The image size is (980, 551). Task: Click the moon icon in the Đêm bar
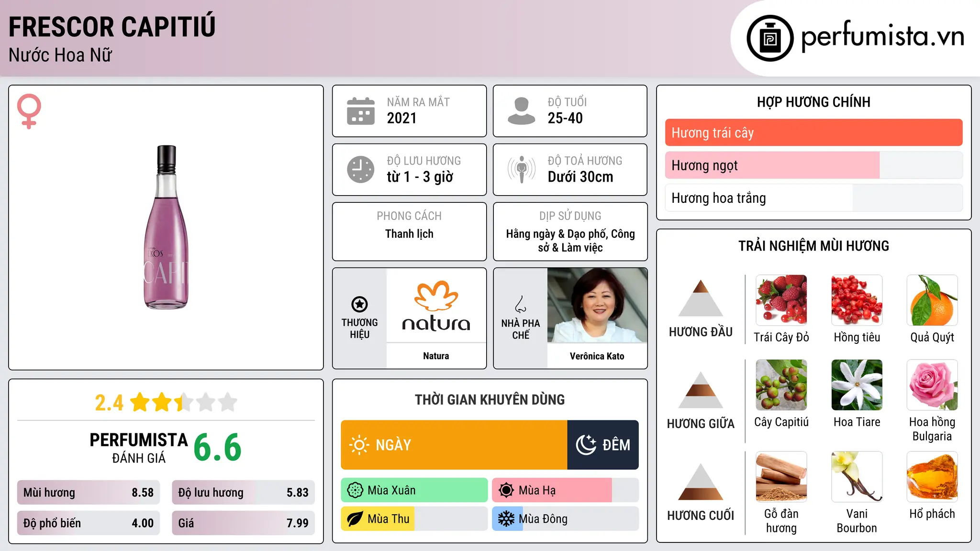point(586,445)
